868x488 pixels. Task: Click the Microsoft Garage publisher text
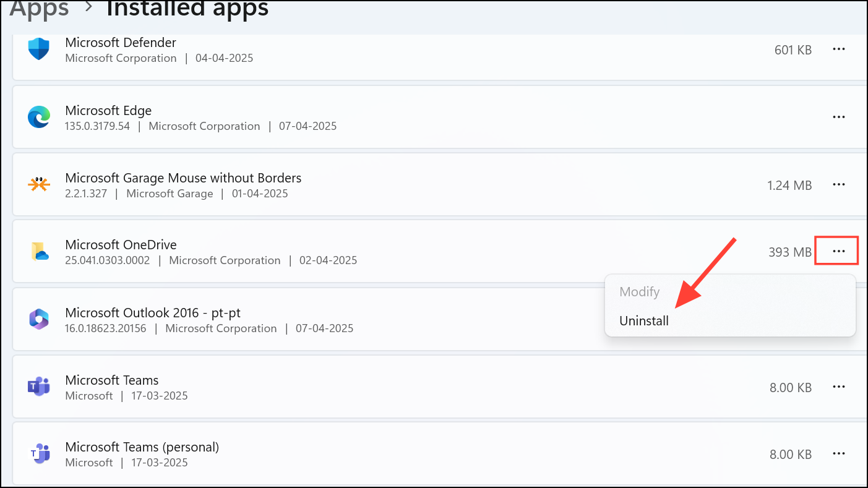(x=170, y=194)
